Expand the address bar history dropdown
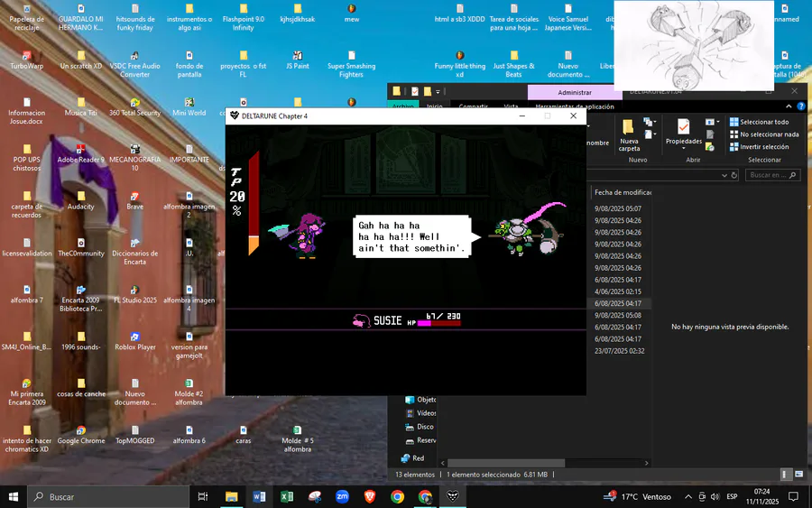 click(724, 175)
